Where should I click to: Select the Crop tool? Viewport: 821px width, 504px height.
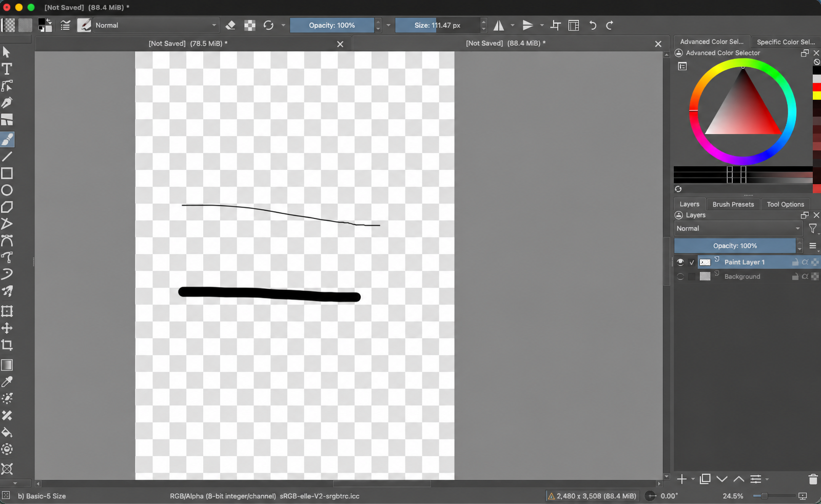7,345
